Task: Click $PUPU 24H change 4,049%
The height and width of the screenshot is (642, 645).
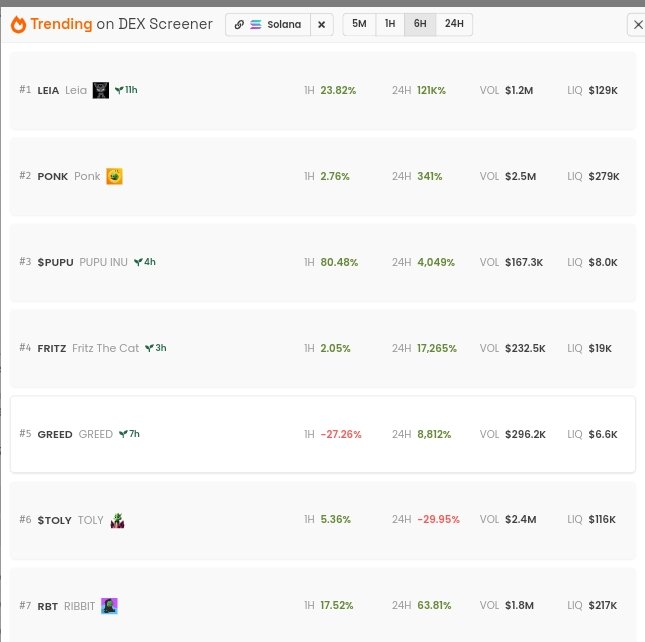Action: click(436, 262)
